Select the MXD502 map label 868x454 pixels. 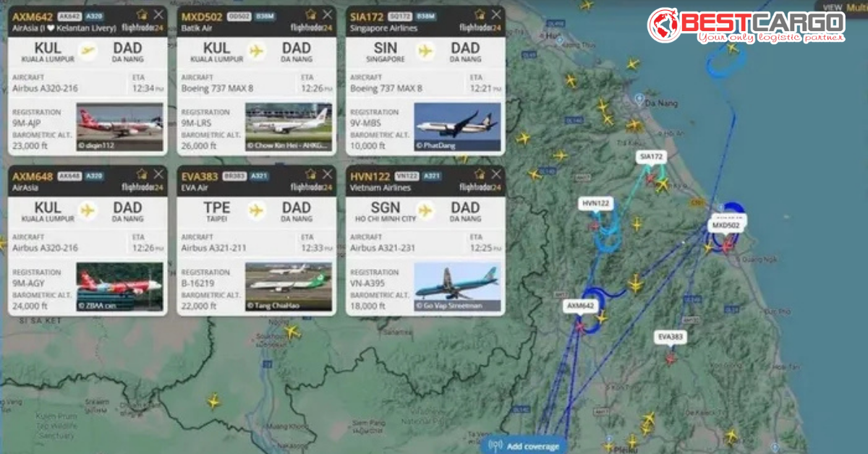point(726,225)
